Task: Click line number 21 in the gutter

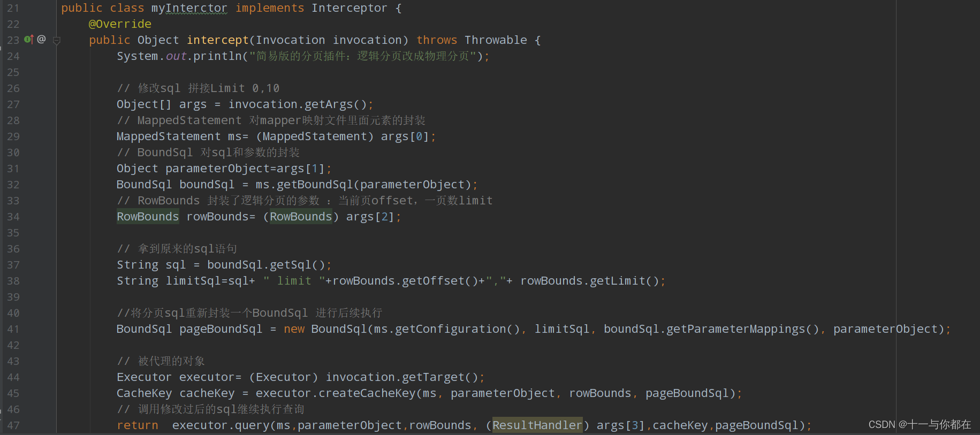Action: click(13, 8)
